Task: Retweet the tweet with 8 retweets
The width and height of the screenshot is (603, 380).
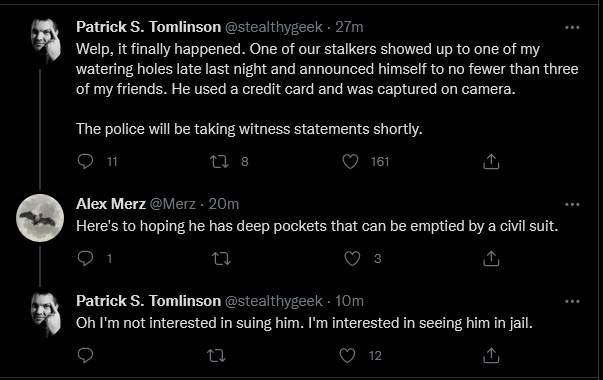Action: (x=219, y=162)
